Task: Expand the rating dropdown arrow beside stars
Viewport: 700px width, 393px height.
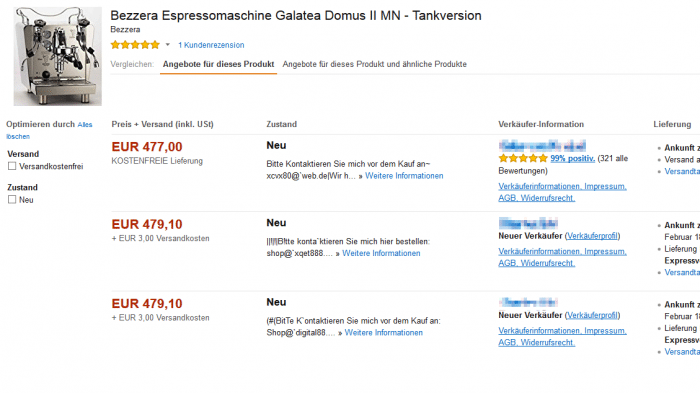Action: click(x=168, y=45)
